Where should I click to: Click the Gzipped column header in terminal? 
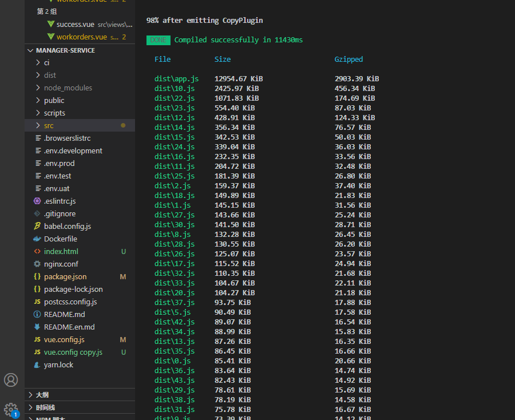point(348,60)
